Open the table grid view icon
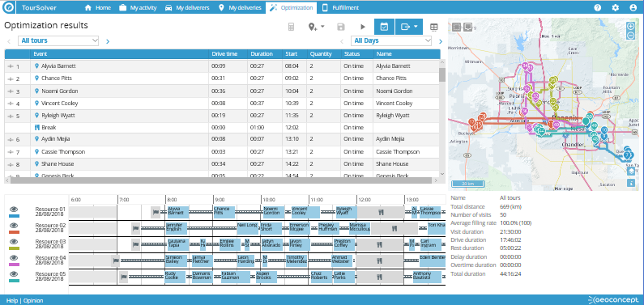This screenshot has height=305, width=644. click(433, 27)
